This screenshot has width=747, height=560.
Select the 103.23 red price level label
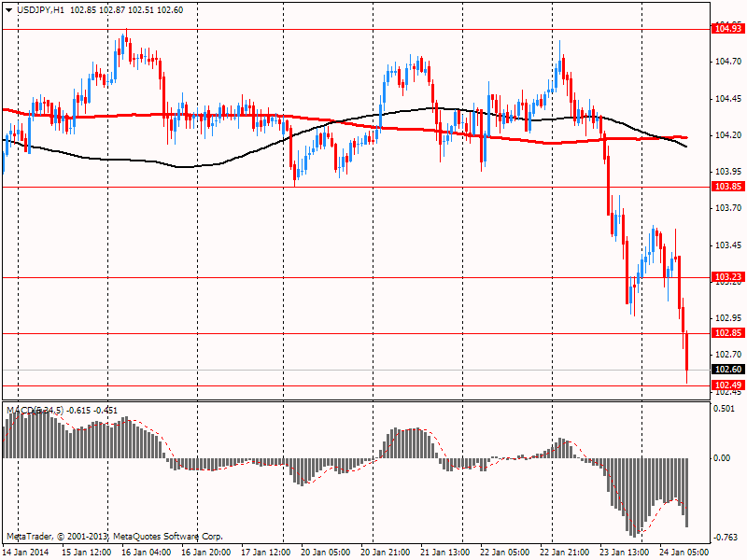[728, 276]
